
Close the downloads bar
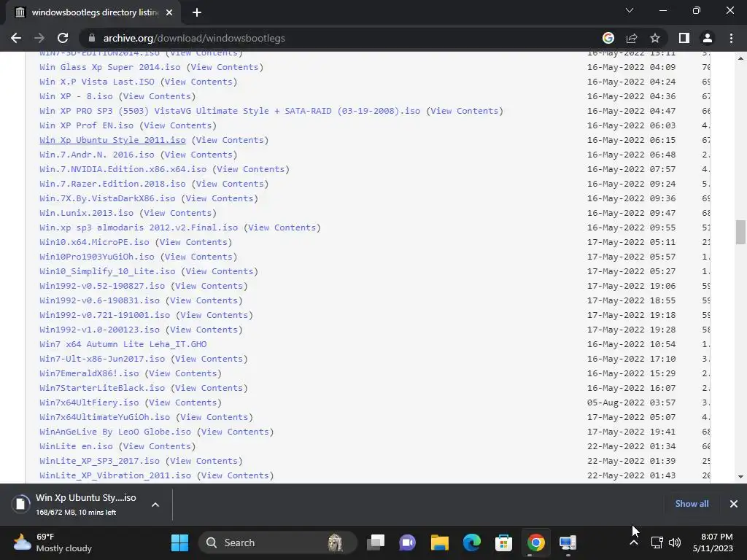coord(734,504)
